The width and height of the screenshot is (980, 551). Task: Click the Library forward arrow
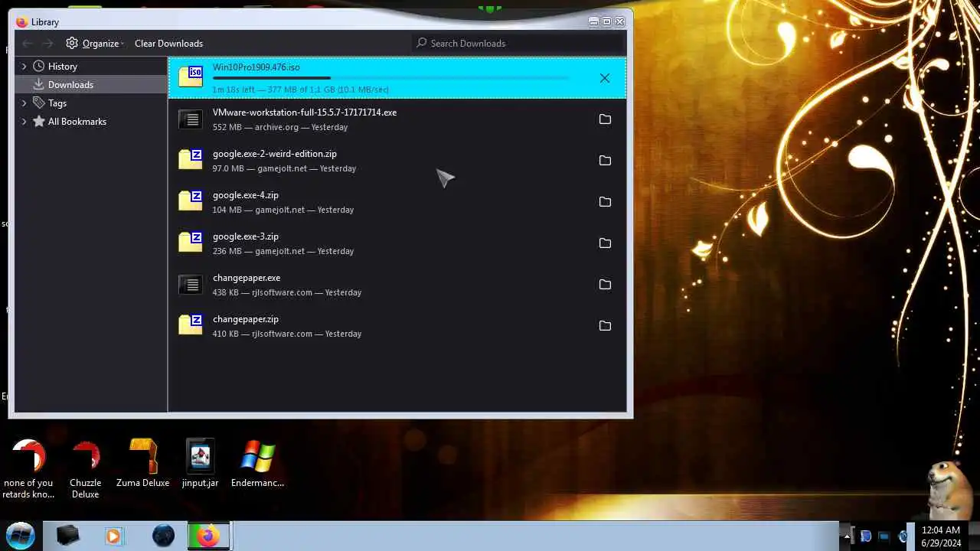pos(48,44)
